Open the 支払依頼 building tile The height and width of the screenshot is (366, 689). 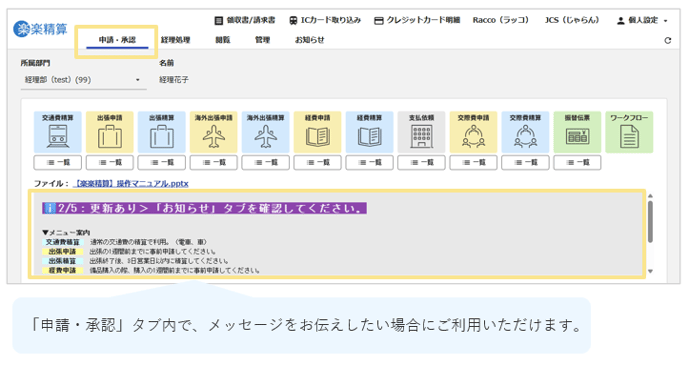(x=421, y=132)
